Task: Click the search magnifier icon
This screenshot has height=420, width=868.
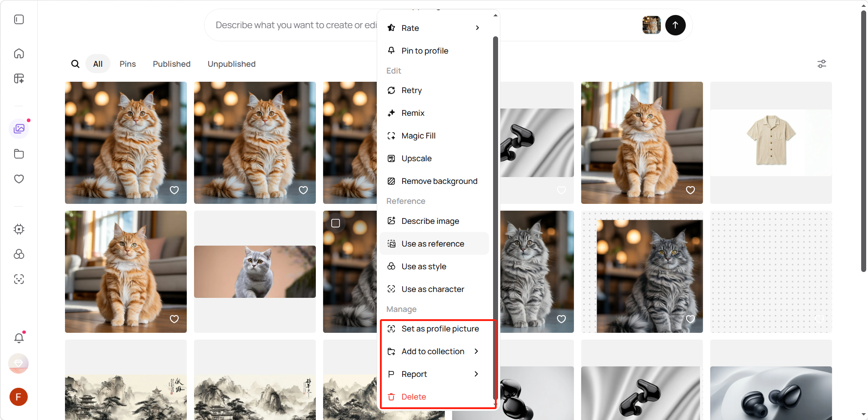Action: point(75,64)
